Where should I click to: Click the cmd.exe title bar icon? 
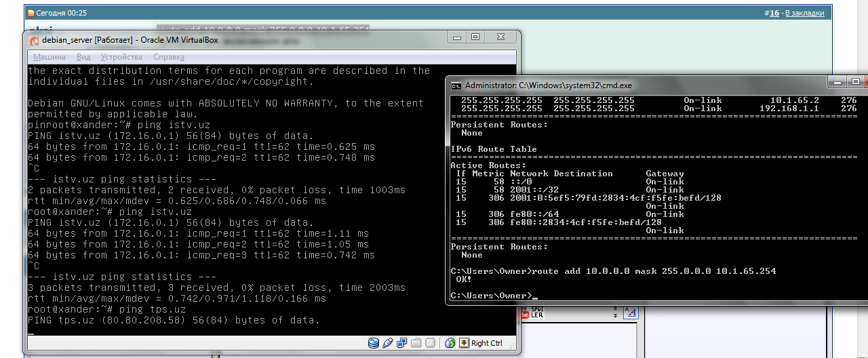pyautogui.click(x=457, y=85)
